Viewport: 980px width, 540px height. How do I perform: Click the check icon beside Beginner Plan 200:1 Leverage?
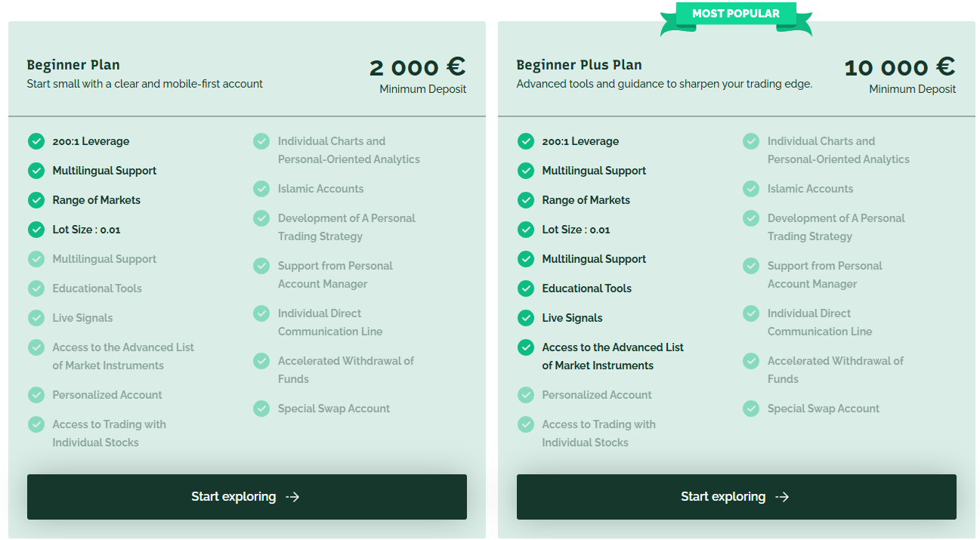(36, 141)
